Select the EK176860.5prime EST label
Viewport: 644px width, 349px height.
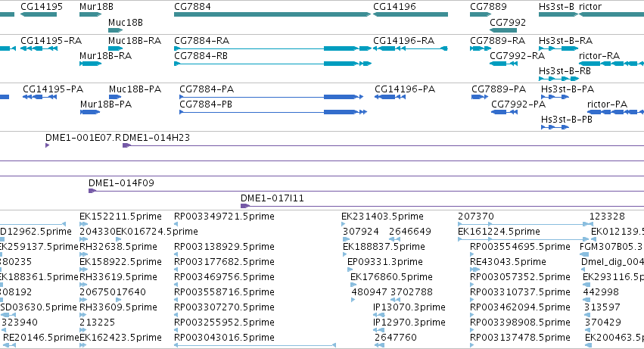[x=391, y=278]
